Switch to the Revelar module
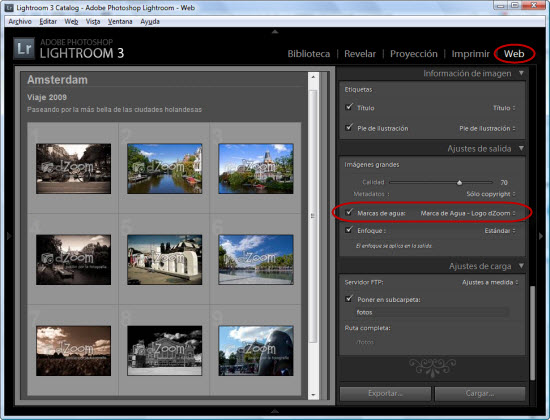 click(360, 54)
